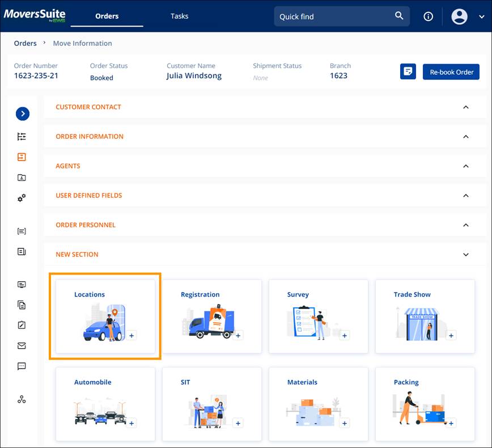Click the user account avatar icon
492x448 pixels.
point(460,16)
